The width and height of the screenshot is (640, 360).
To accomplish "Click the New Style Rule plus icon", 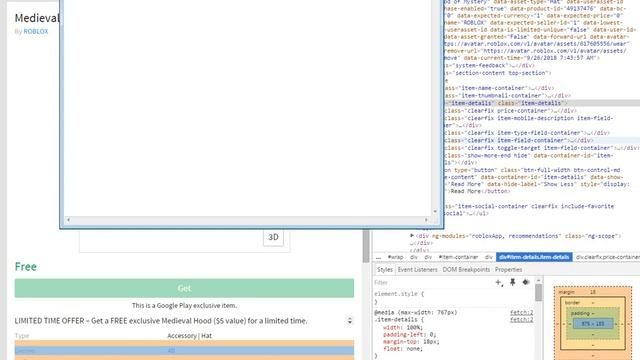I will point(499,282).
